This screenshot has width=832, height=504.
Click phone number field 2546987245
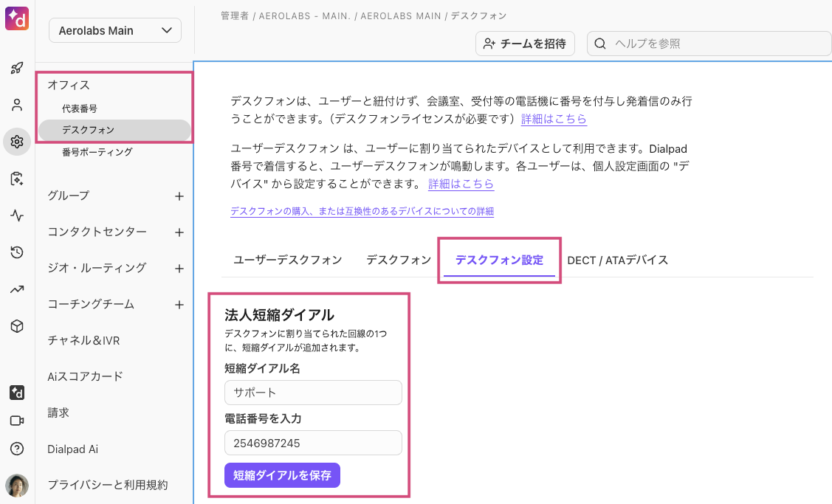[x=313, y=443]
